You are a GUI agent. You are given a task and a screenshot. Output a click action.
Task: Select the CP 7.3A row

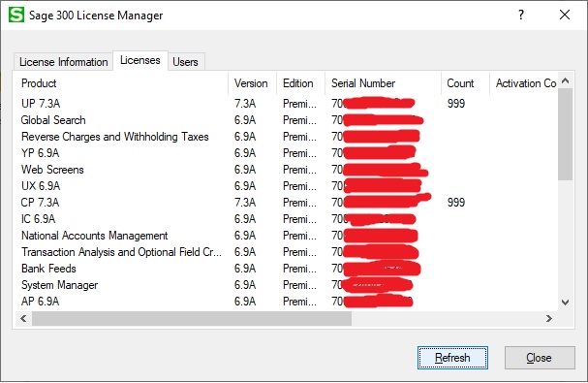tap(287, 203)
